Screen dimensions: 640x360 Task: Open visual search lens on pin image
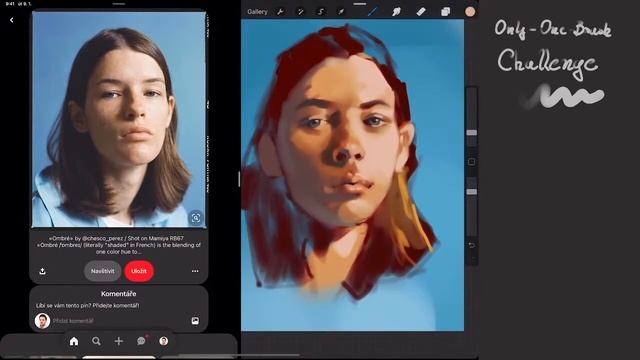pyautogui.click(x=196, y=218)
